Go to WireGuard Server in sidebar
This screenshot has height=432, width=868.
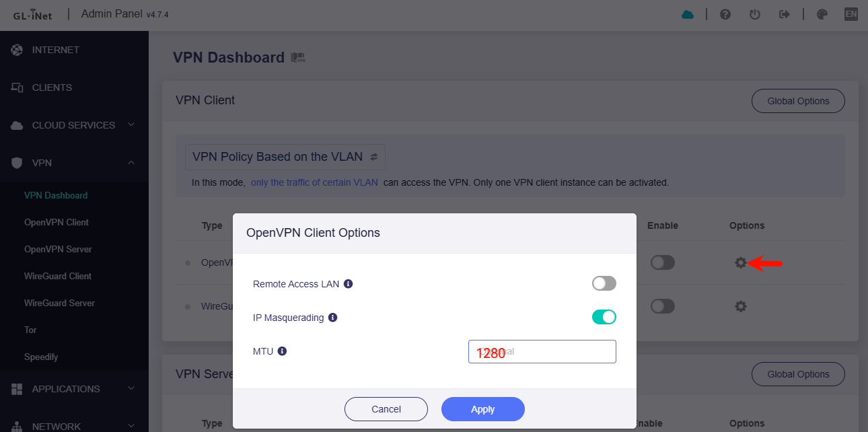coord(59,303)
